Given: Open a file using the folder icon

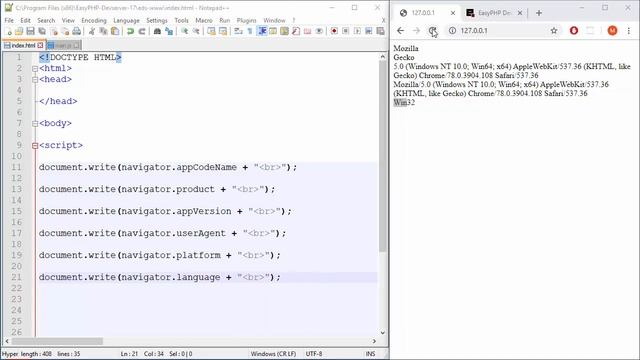Looking at the screenshot, I should pos(19,31).
